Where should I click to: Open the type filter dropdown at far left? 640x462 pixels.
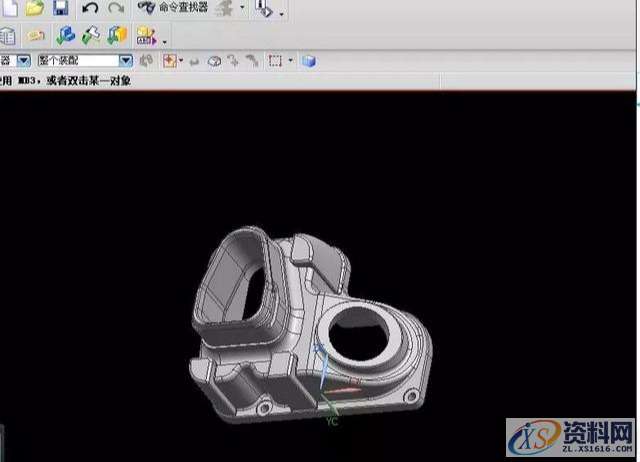pyautogui.click(x=23, y=61)
